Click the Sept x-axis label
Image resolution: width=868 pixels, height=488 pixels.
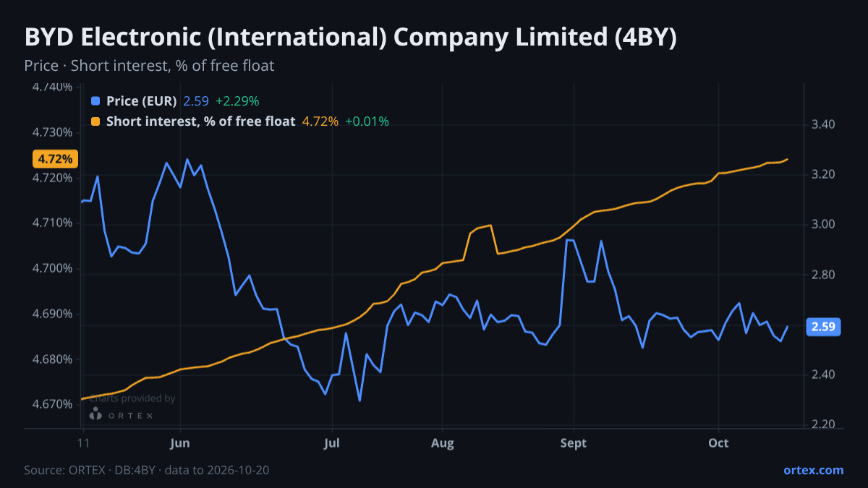pyautogui.click(x=574, y=442)
